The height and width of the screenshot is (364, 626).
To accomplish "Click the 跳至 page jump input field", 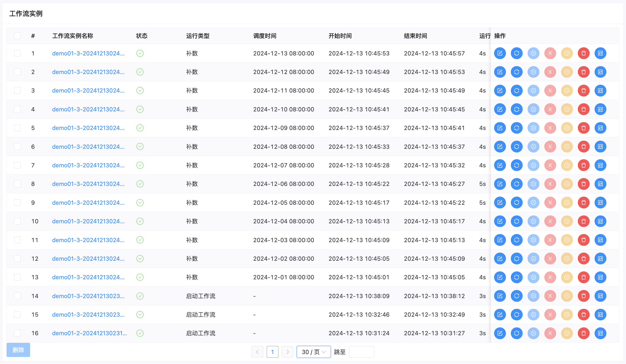I will tap(361, 352).
